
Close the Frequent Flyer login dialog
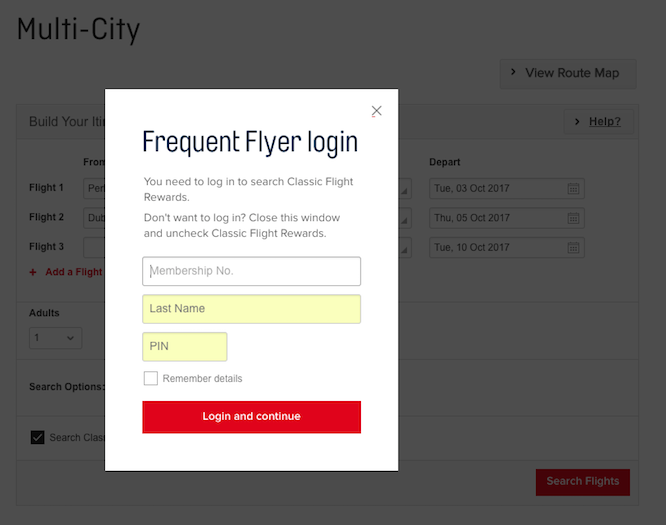[376, 111]
